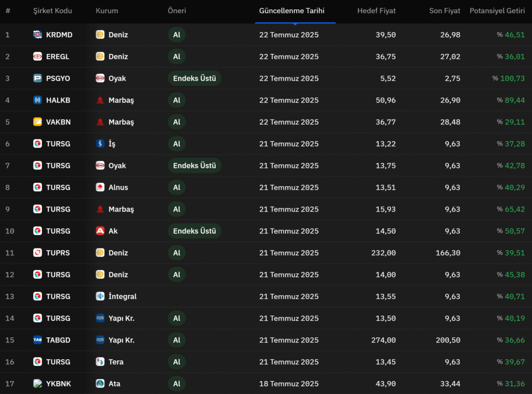Screen dimensions: 532x394
Task: Click the Alnus institution name
Action: pos(118,187)
